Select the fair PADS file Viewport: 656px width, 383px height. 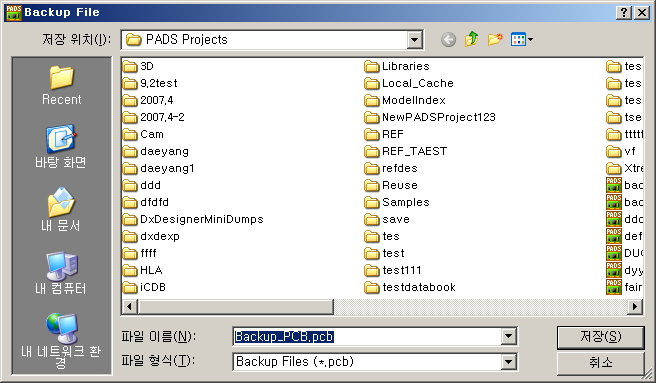(x=624, y=287)
